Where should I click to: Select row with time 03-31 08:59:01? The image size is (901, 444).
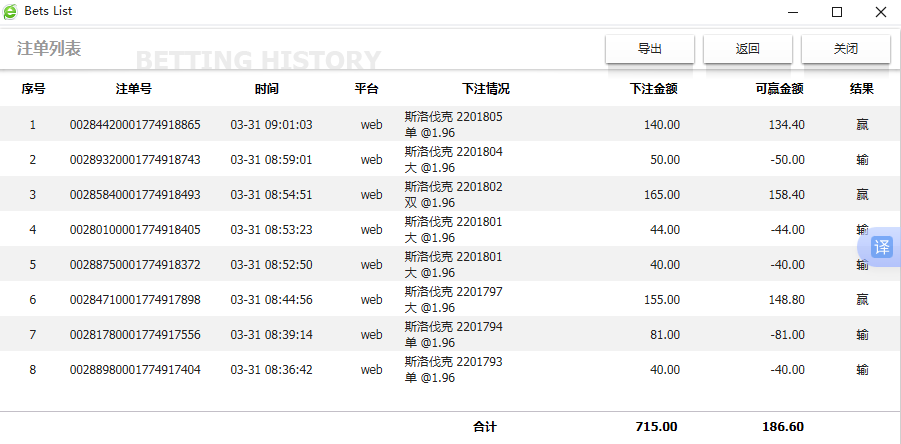tap(271, 160)
